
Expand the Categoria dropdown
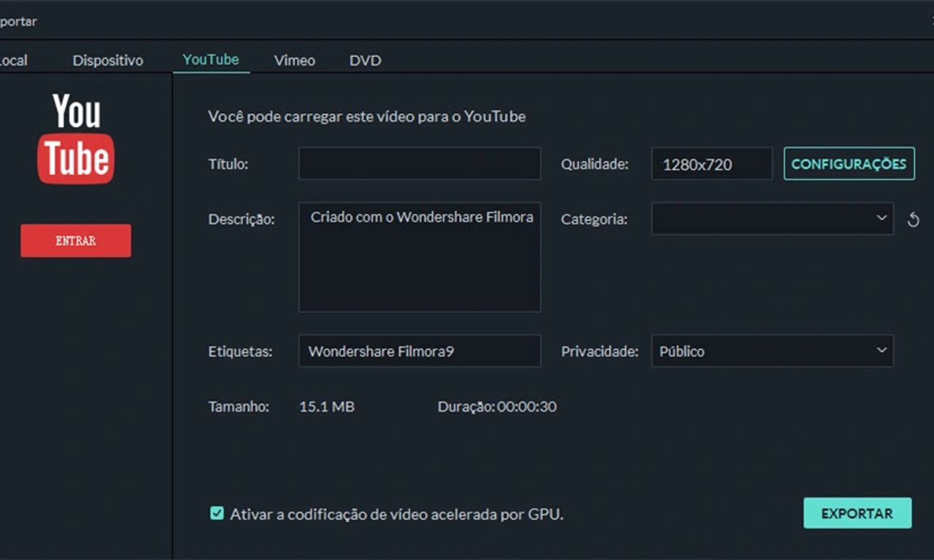pos(772,219)
